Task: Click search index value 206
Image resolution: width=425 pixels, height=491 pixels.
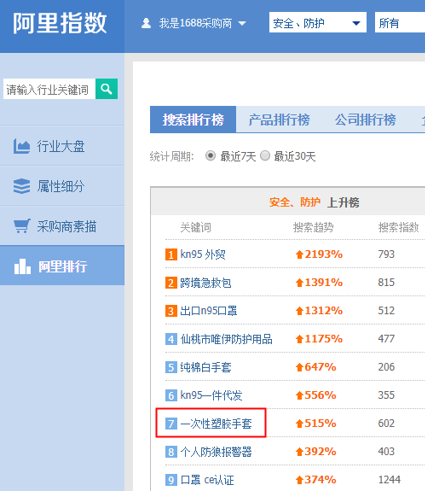Action: tap(386, 367)
